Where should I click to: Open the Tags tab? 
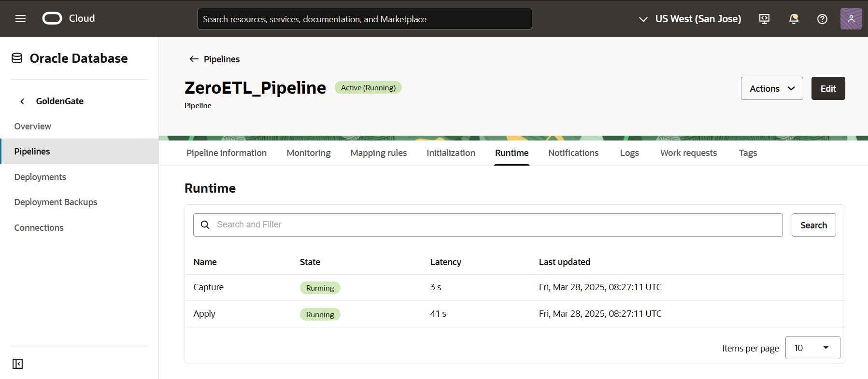click(748, 153)
